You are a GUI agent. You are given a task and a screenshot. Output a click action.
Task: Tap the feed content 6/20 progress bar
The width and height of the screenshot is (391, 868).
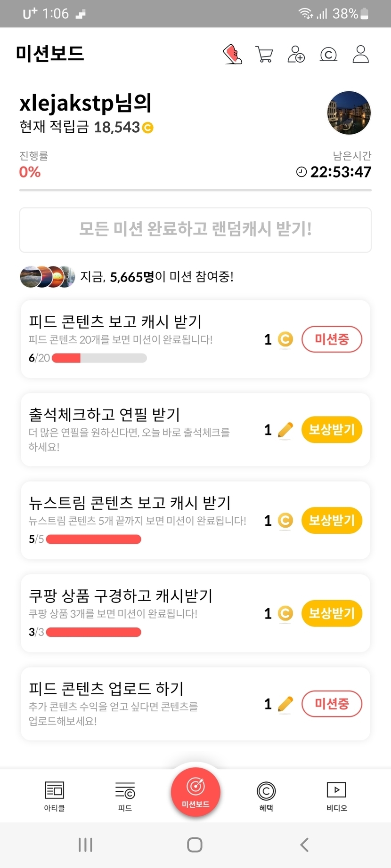99,358
